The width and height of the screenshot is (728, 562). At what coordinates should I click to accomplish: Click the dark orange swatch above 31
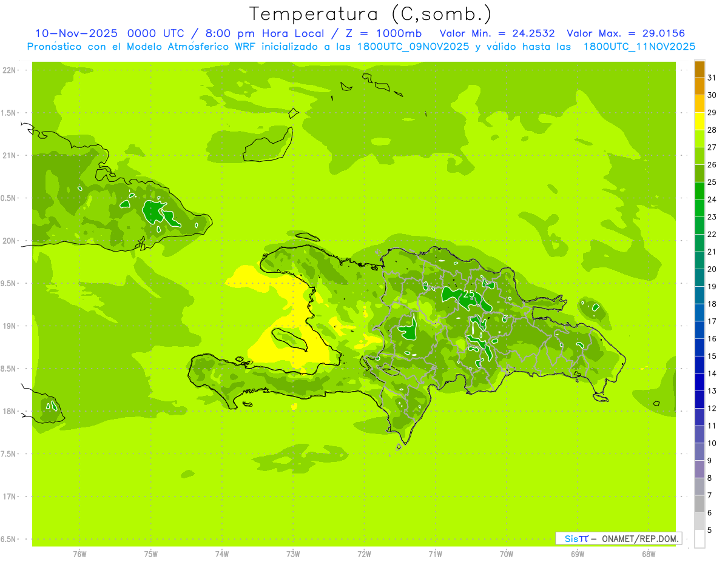[699, 69]
